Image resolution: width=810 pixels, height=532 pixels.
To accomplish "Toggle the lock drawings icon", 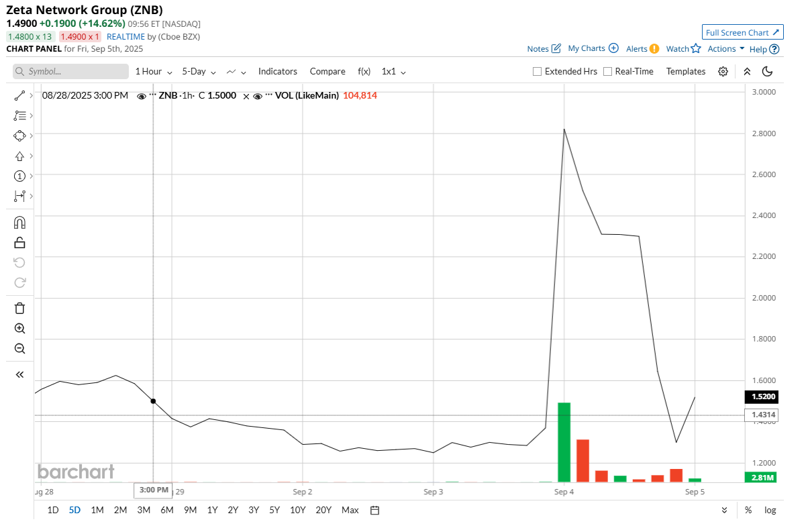I will (x=19, y=242).
